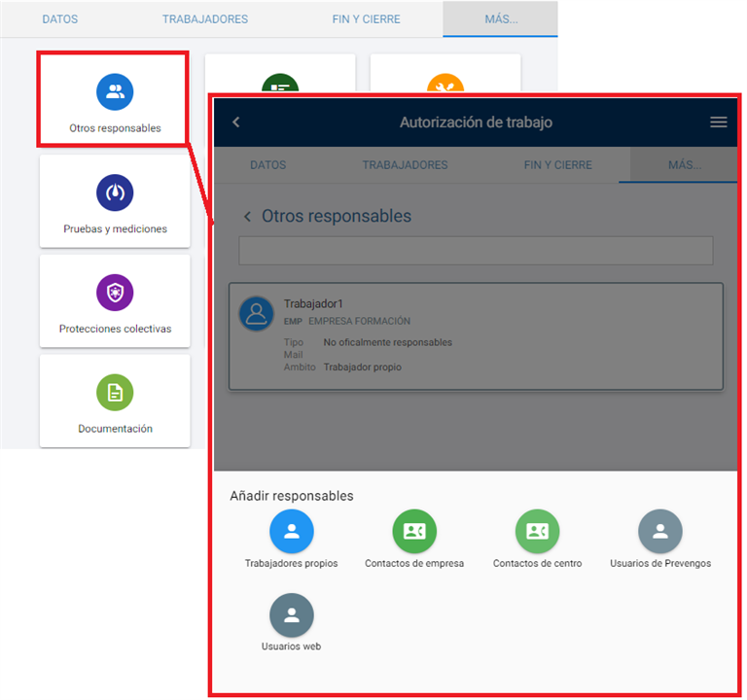Screen dimensions: 747x700
Task: Click the 'No oficalmente responsables' type value
Action: tap(388, 342)
